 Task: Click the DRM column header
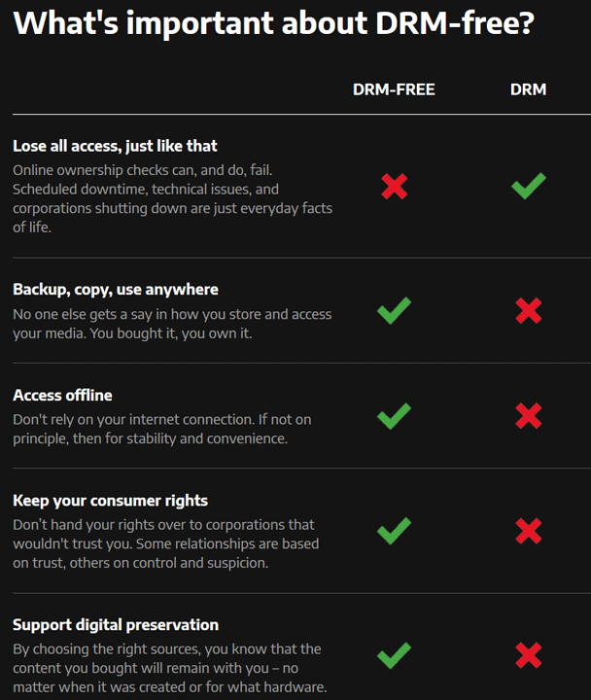coord(528,89)
